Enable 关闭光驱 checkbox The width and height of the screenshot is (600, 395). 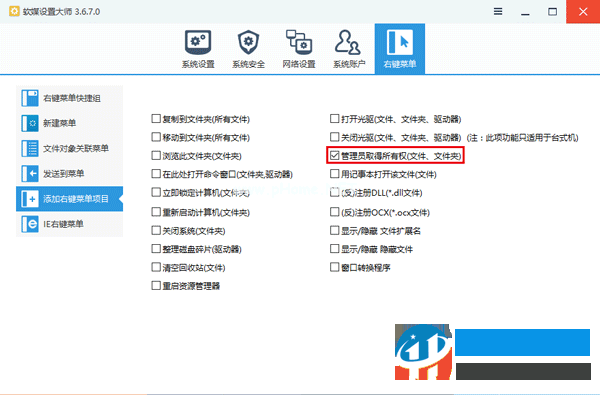pyautogui.click(x=334, y=137)
